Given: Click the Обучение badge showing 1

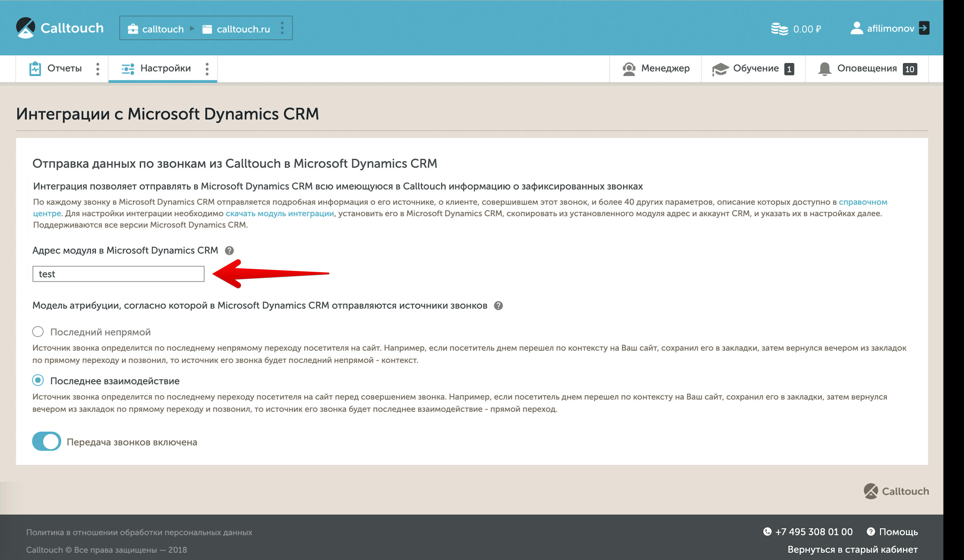Looking at the screenshot, I should click(789, 69).
